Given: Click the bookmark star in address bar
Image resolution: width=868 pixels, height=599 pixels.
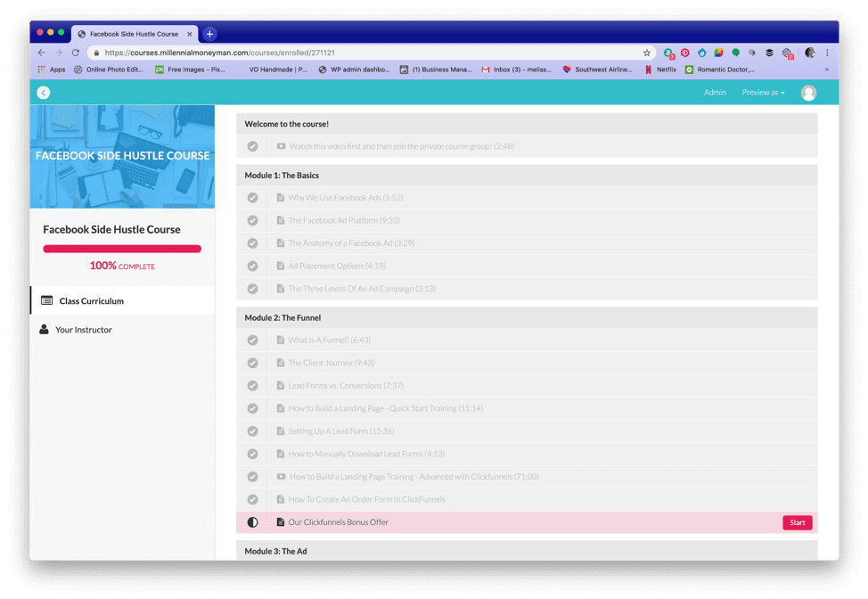Looking at the screenshot, I should [647, 53].
